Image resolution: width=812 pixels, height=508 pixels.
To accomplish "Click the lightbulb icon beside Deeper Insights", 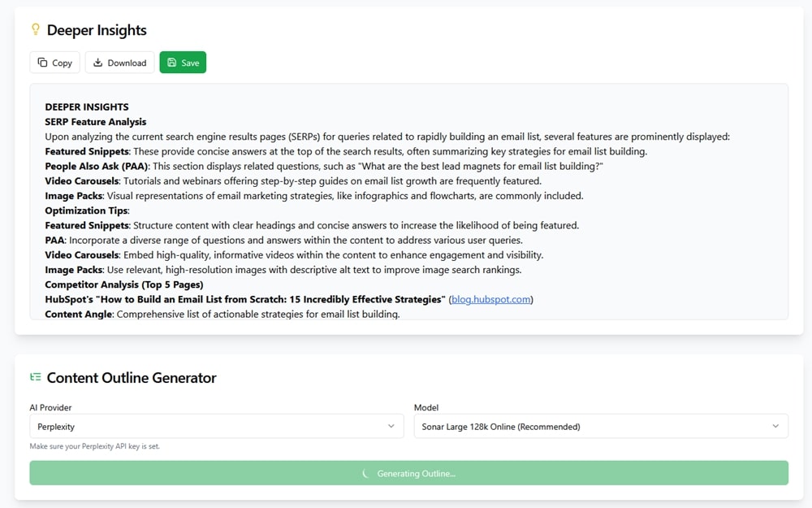I will 35,30.
